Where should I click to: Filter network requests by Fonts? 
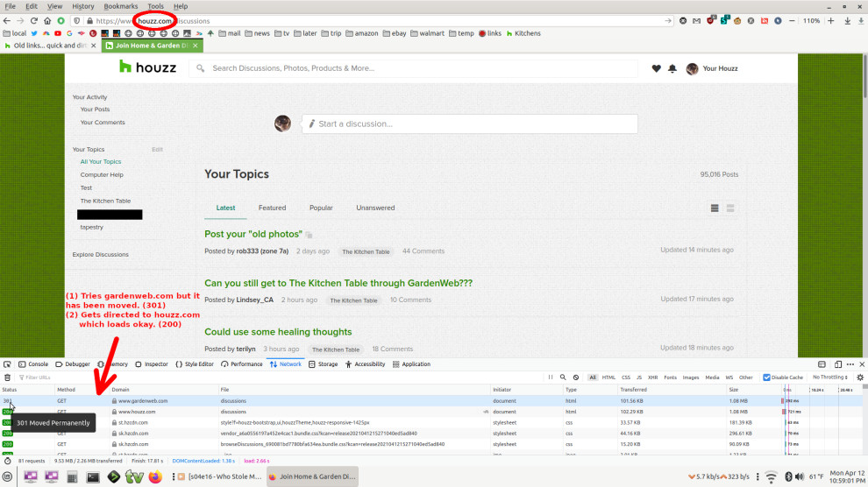click(x=670, y=378)
